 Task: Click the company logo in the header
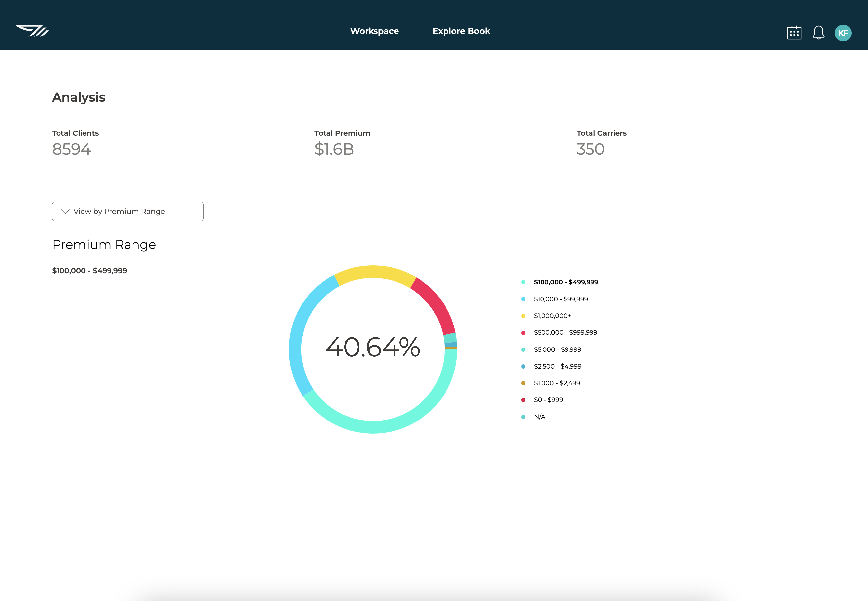[32, 31]
